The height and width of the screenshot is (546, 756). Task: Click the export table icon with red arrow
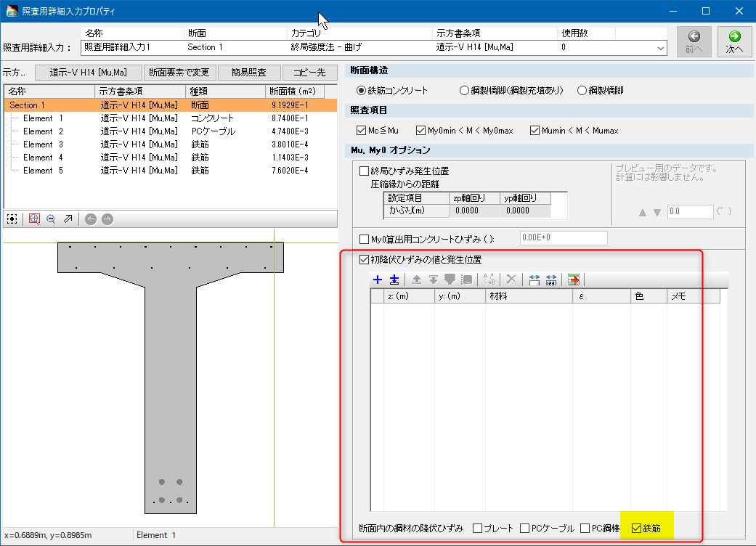(x=574, y=280)
